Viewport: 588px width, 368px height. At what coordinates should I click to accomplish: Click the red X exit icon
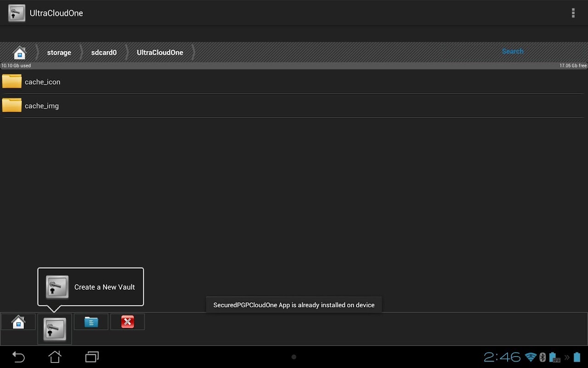pos(128,322)
